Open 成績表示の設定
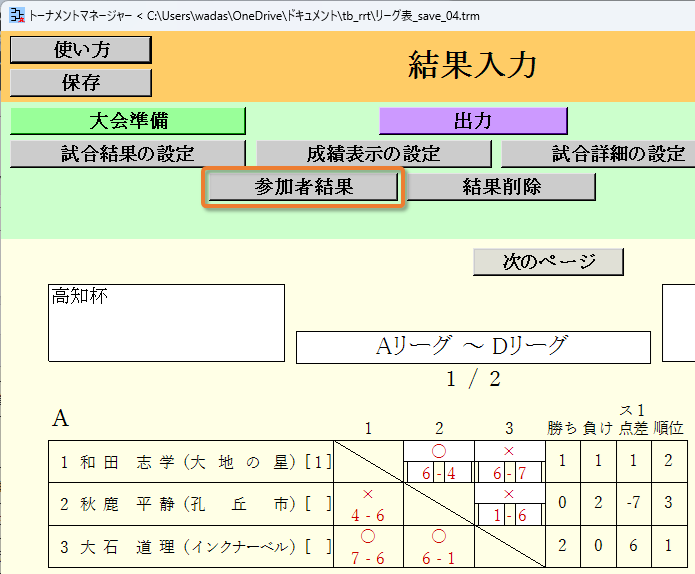This screenshot has width=695, height=574. coord(374,154)
